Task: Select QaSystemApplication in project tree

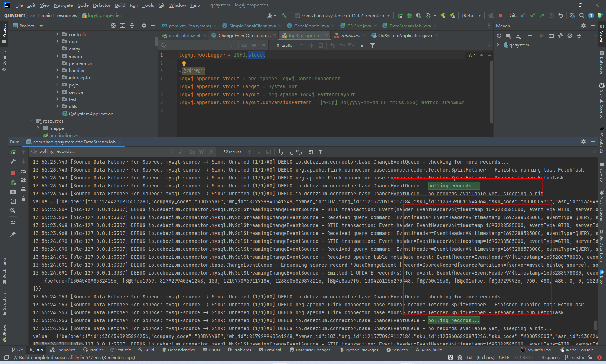Action: [91, 114]
